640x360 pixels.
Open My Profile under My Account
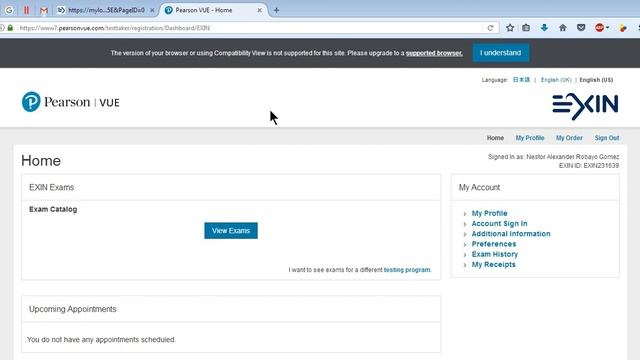pyautogui.click(x=489, y=213)
